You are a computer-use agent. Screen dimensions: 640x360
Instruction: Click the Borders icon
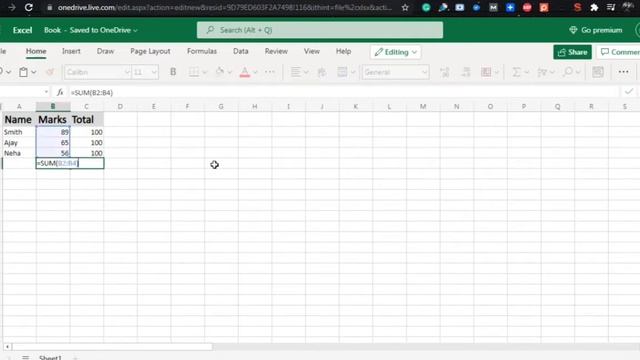[x=194, y=72]
